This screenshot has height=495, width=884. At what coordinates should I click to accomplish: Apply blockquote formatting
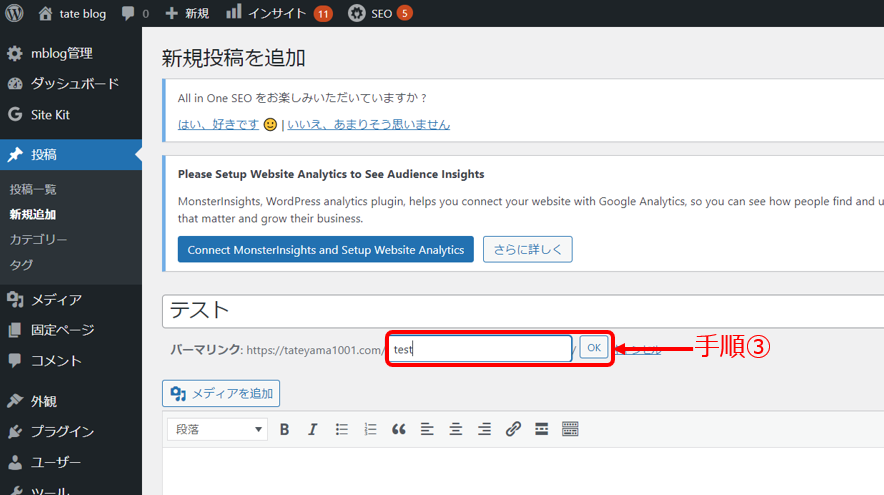pos(398,429)
